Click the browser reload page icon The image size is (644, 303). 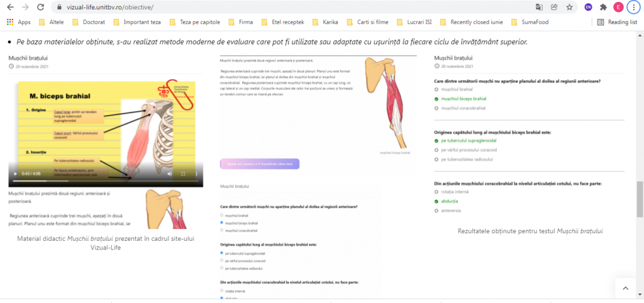click(x=41, y=7)
